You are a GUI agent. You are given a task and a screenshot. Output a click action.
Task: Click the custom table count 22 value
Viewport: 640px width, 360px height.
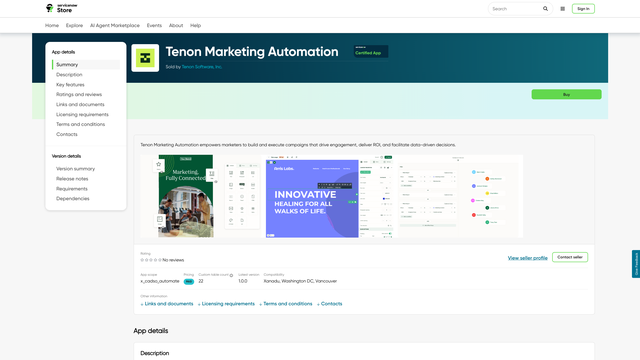(x=201, y=281)
